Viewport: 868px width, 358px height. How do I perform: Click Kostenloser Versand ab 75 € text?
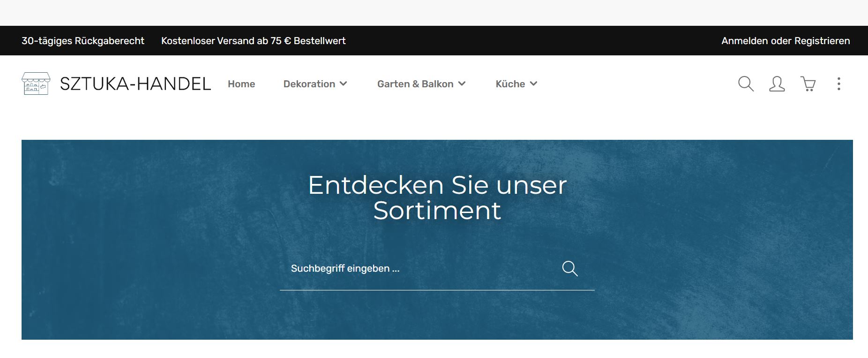[253, 41]
